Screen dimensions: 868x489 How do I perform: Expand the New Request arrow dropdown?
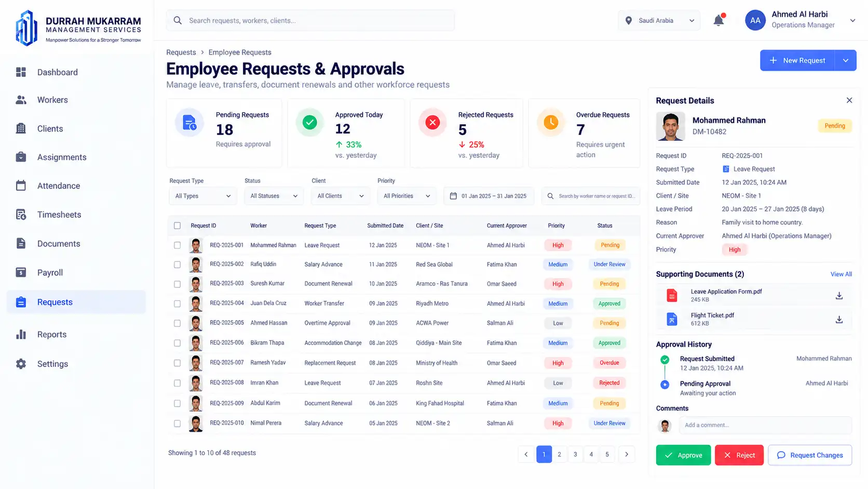[846, 60]
